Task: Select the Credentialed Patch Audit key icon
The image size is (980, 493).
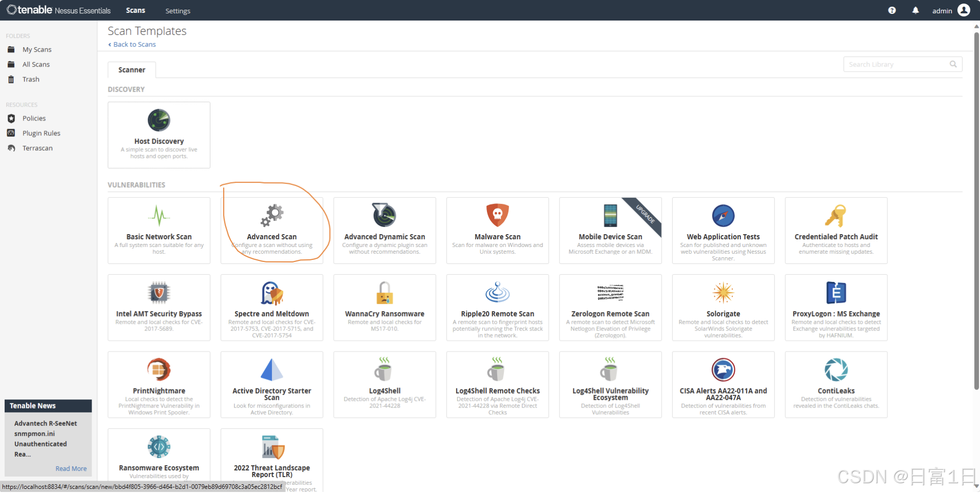Action: click(x=836, y=216)
